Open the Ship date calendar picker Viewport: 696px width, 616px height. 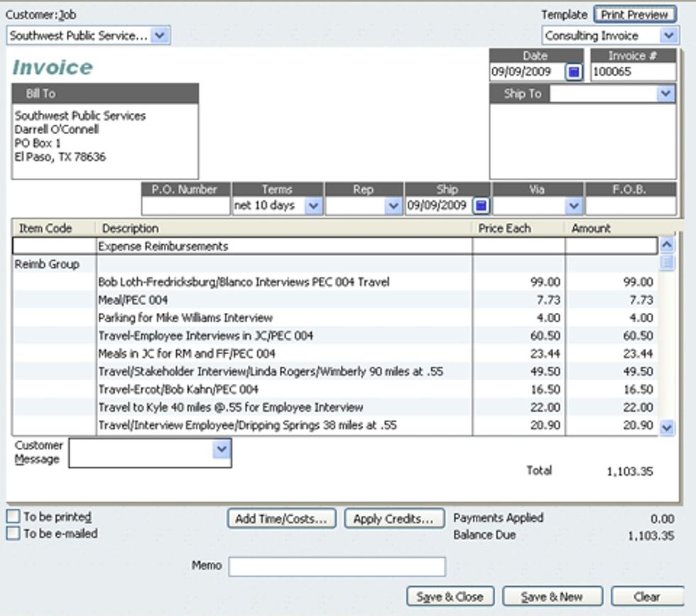[481, 206]
